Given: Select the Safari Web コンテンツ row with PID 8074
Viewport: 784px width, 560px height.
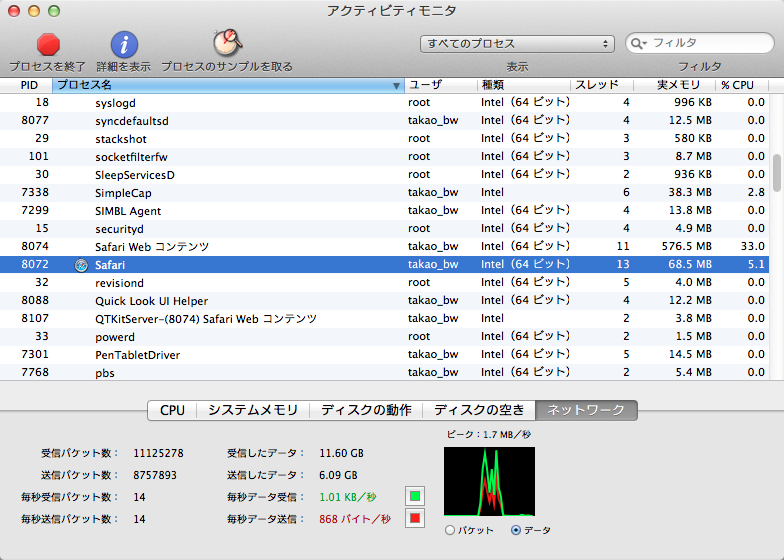Looking at the screenshot, I should tap(384, 246).
